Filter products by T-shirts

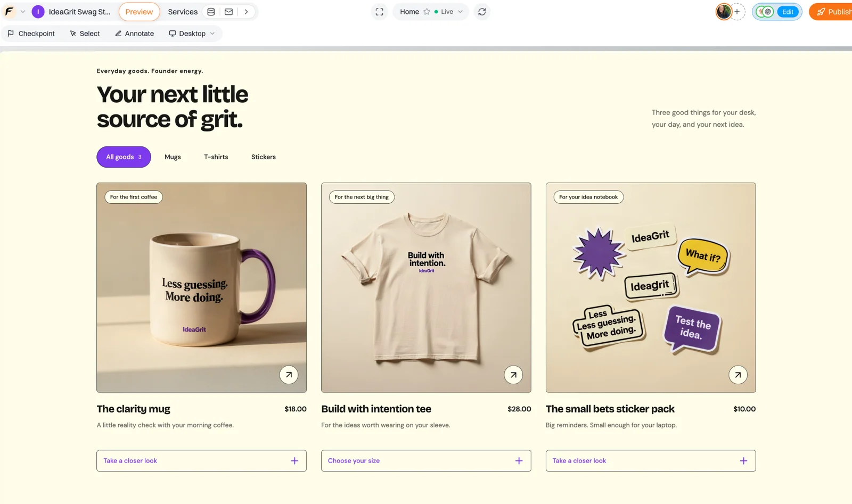pos(216,157)
